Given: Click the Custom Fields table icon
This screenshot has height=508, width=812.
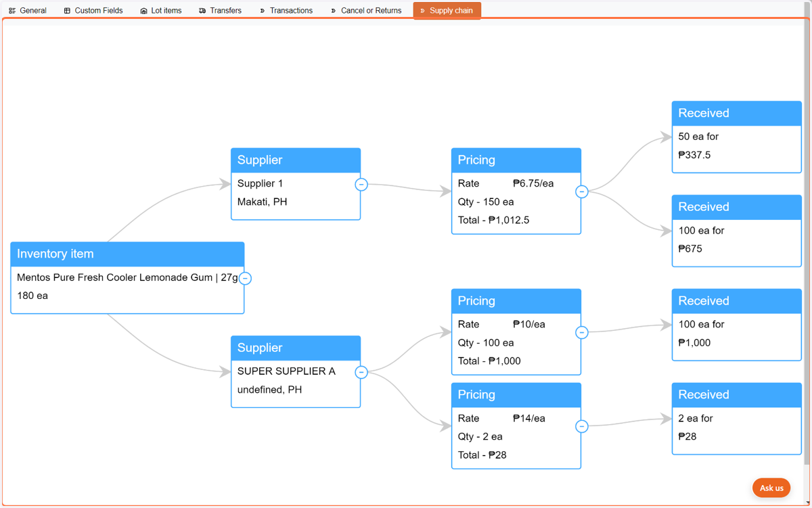Looking at the screenshot, I should point(67,11).
